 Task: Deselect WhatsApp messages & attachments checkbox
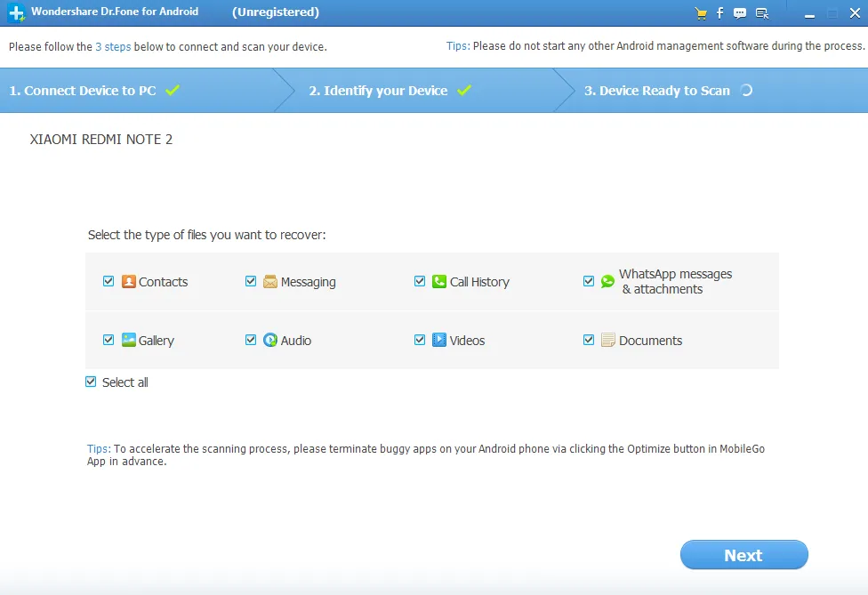pos(589,281)
